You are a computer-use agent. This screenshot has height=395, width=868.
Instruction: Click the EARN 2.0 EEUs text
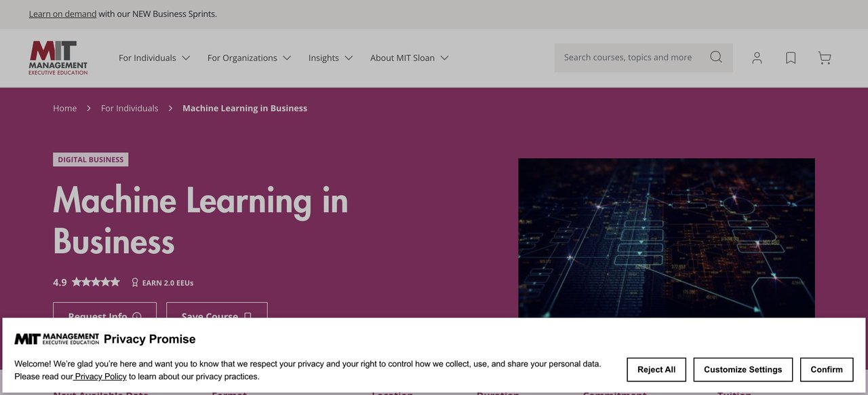click(167, 283)
